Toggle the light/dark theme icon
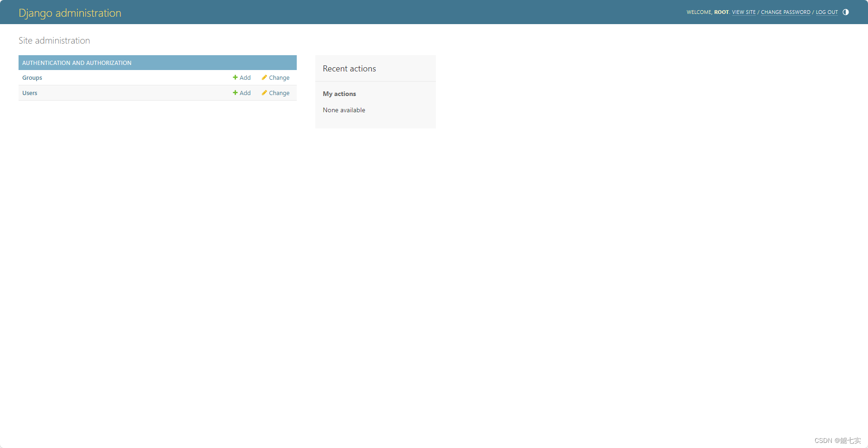 [x=846, y=12]
